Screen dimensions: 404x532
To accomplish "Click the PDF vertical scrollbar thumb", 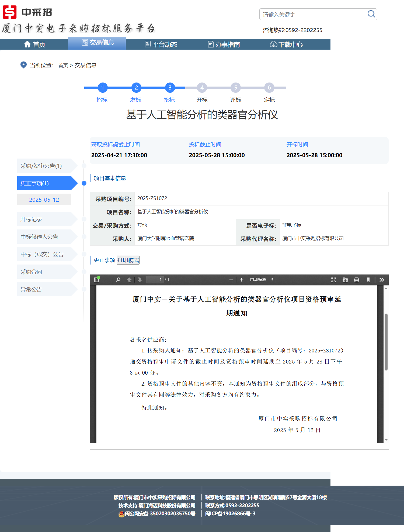I will click(x=386, y=342).
